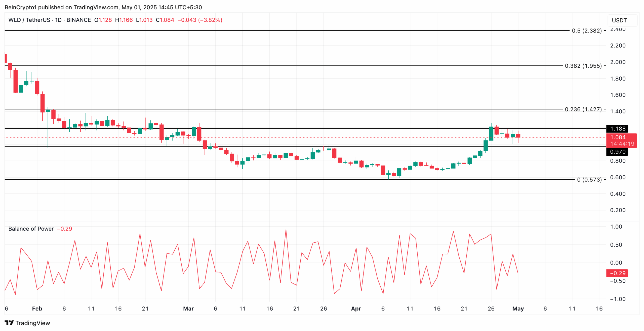Click the 0.970 black price label
The width and height of the screenshot is (644, 331).
(617, 152)
